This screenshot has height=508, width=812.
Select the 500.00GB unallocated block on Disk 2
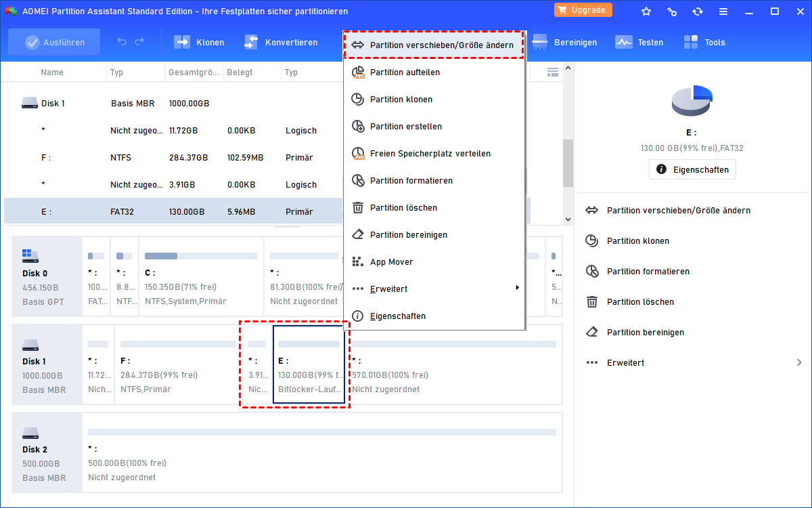click(x=322, y=452)
